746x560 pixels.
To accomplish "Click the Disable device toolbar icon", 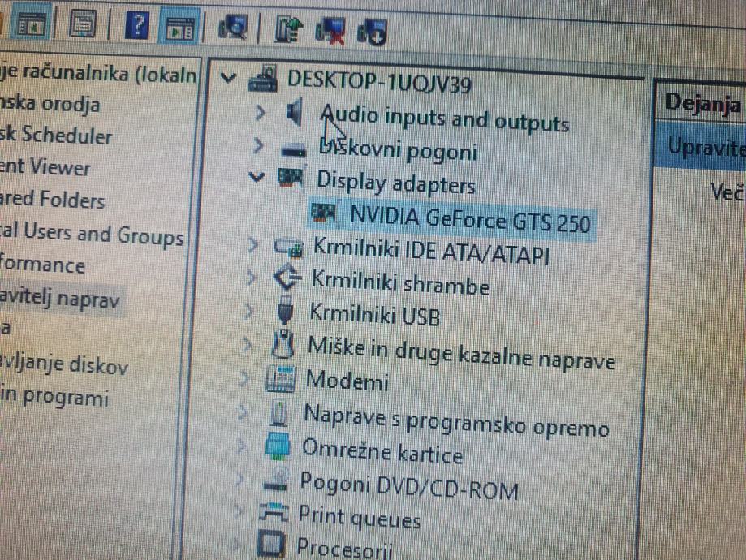I will tap(373, 32).
